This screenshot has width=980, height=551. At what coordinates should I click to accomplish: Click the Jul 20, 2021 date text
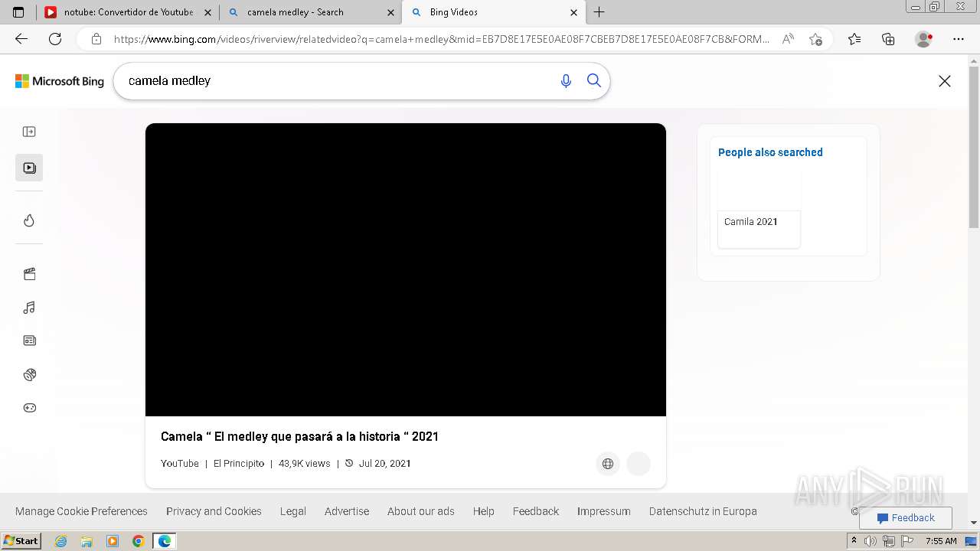[385, 464]
